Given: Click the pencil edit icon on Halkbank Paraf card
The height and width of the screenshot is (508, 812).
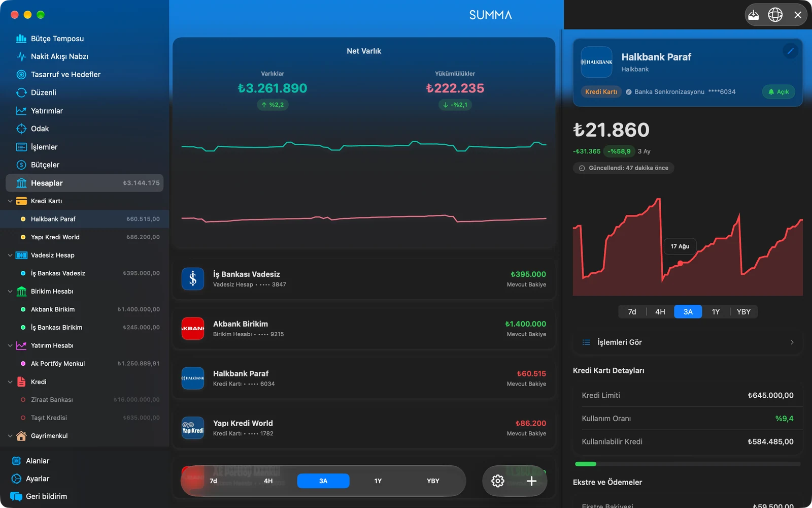Looking at the screenshot, I should pos(790,51).
